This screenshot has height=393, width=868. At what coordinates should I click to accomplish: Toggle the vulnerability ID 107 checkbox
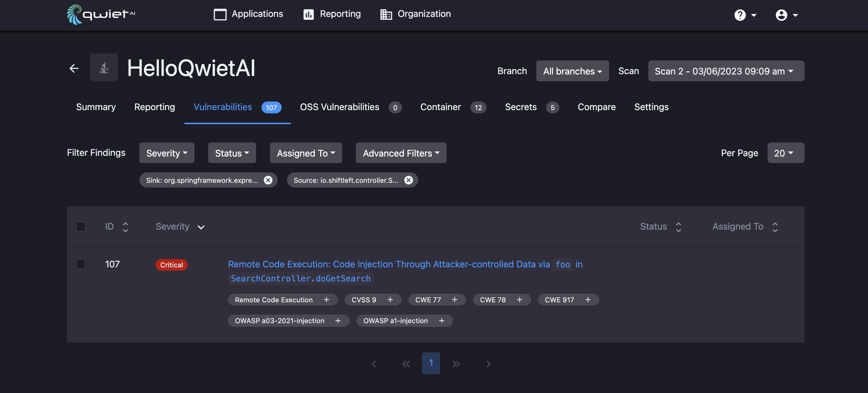(x=81, y=263)
